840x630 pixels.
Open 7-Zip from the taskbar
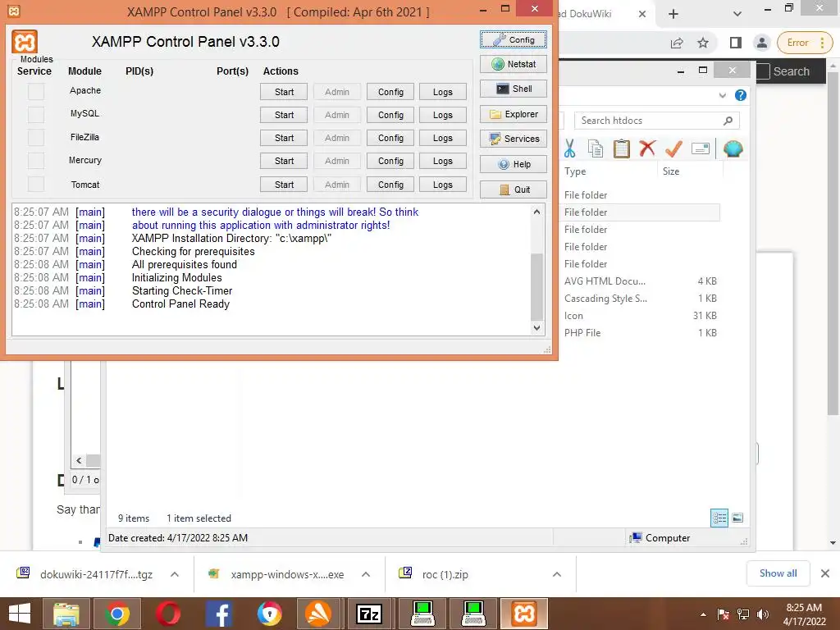(369, 614)
